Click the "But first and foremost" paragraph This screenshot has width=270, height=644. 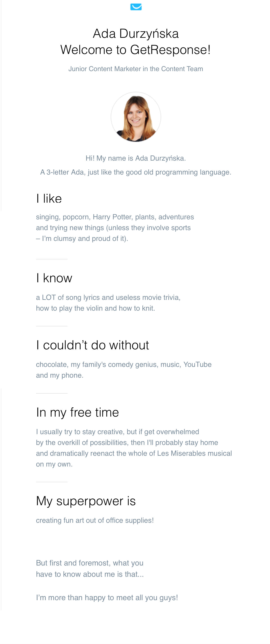(90, 568)
